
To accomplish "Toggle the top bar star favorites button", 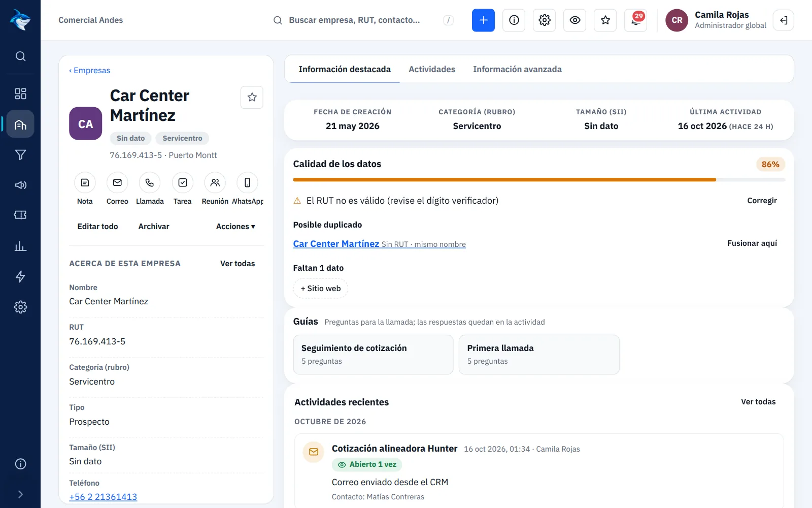I will click(605, 20).
